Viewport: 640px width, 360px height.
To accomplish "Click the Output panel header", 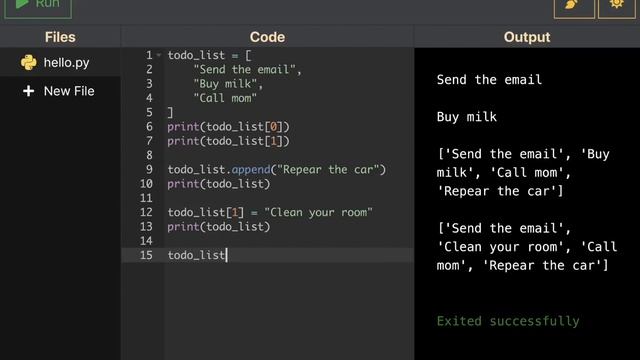I will (x=527, y=37).
